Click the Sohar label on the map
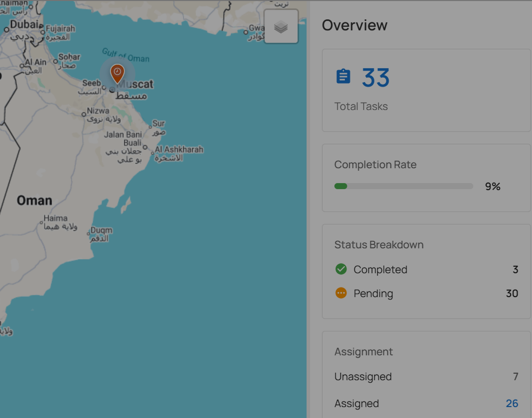This screenshot has height=418, width=532. 69,57
